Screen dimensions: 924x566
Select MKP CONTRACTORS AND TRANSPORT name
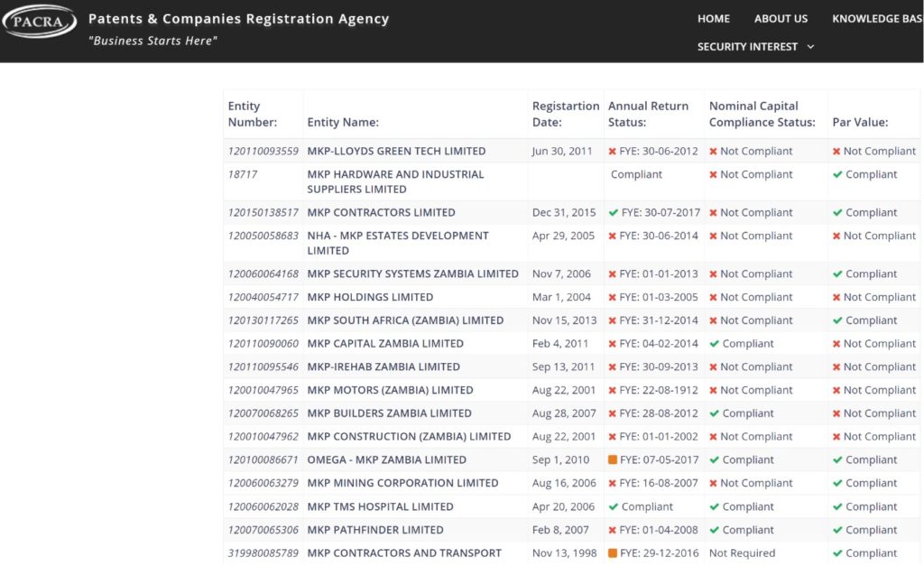[x=404, y=553]
